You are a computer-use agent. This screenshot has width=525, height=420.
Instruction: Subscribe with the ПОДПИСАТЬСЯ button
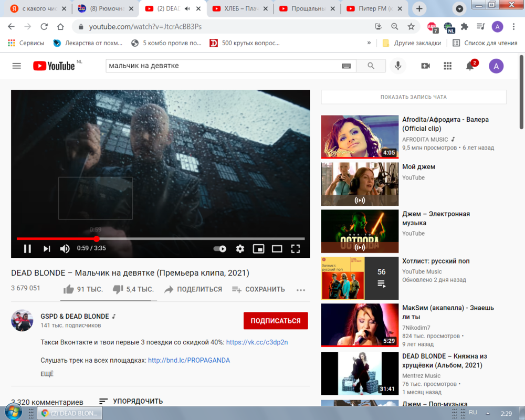(276, 321)
